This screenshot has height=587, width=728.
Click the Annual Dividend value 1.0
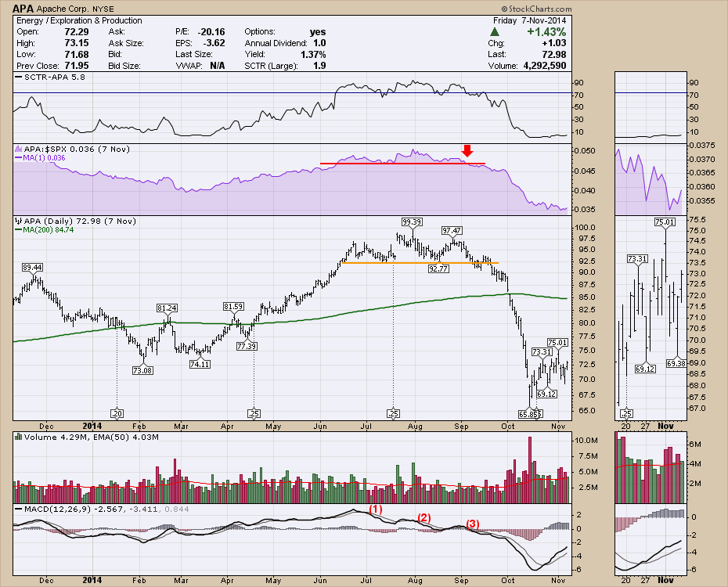point(319,43)
